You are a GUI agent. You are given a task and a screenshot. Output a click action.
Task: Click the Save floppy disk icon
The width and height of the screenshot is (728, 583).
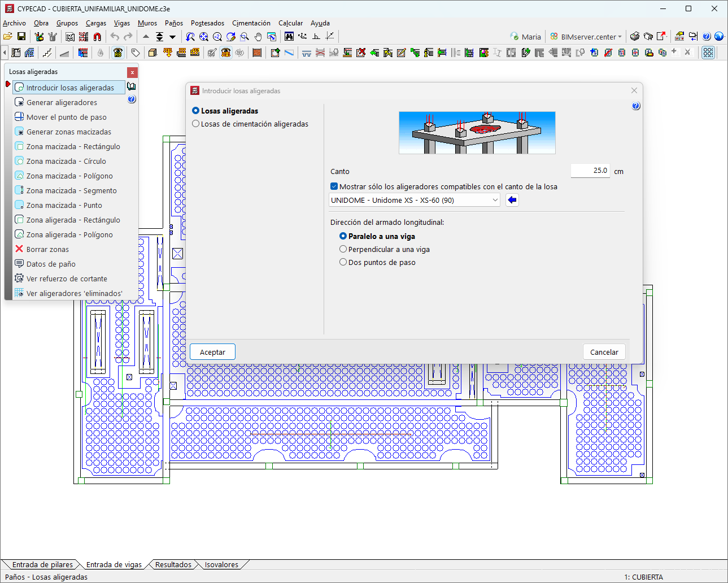[x=21, y=37]
